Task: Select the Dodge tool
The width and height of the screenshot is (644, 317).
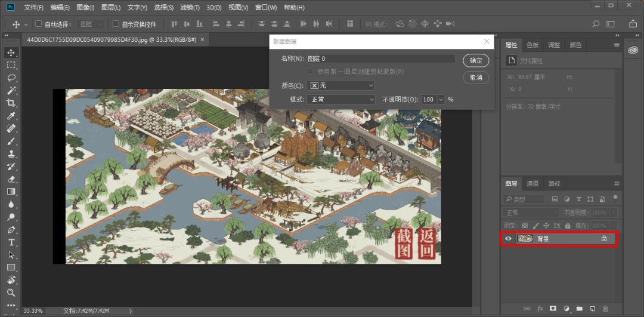Action: pyautogui.click(x=11, y=217)
